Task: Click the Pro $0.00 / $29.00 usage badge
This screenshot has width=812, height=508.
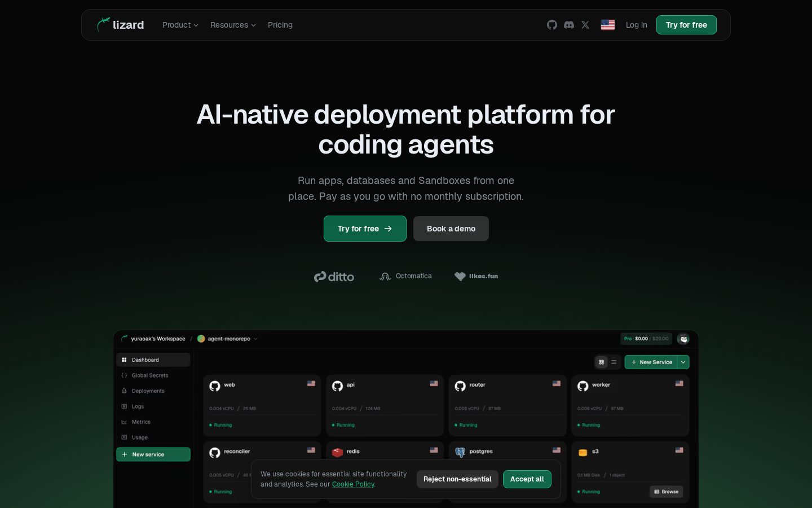Action: click(646, 339)
